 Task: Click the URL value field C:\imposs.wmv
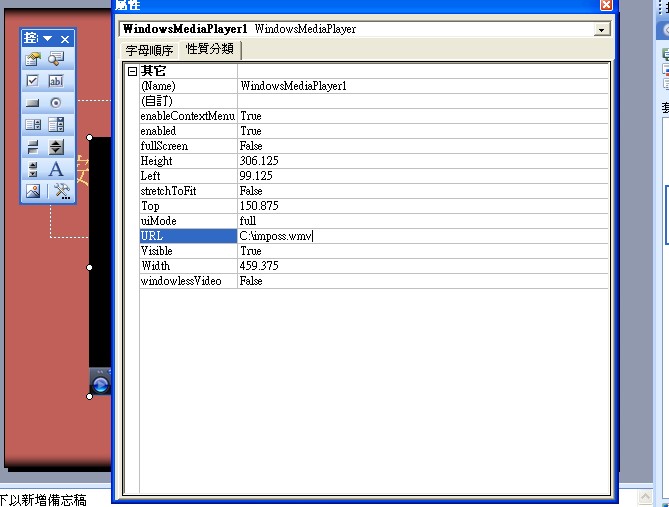coord(422,236)
